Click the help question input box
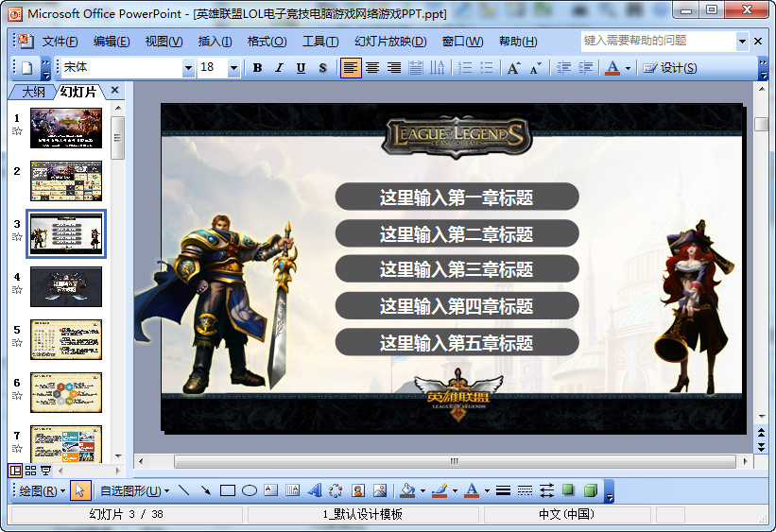Image resolution: width=776 pixels, height=532 pixels. (659, 41)
